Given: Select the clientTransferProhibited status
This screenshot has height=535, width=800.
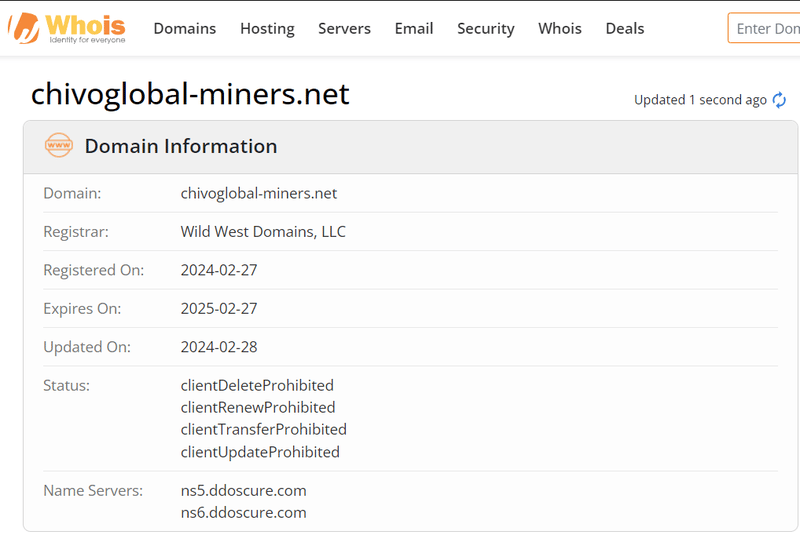Looking at the screenshot, I should tap(264, 429).
